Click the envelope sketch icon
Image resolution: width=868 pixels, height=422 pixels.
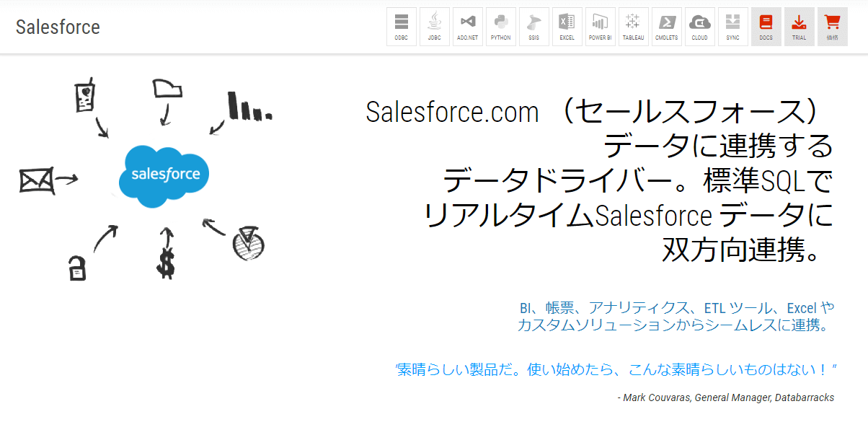[37, 180]
